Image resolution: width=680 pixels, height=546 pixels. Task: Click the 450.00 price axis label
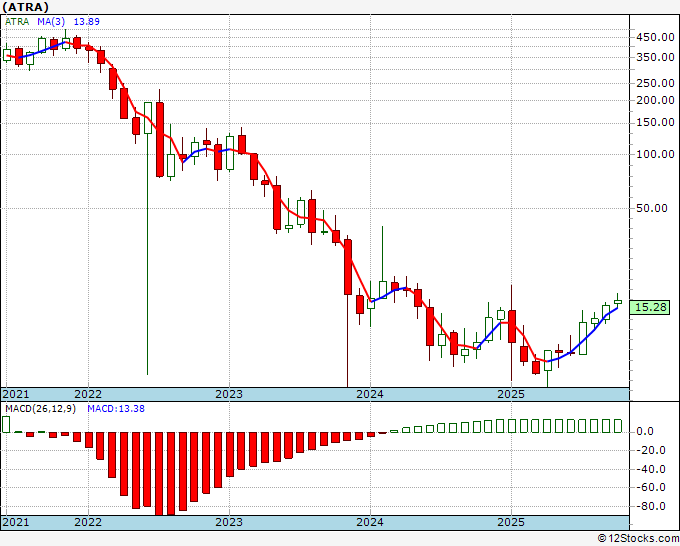[x=655, y=38]
